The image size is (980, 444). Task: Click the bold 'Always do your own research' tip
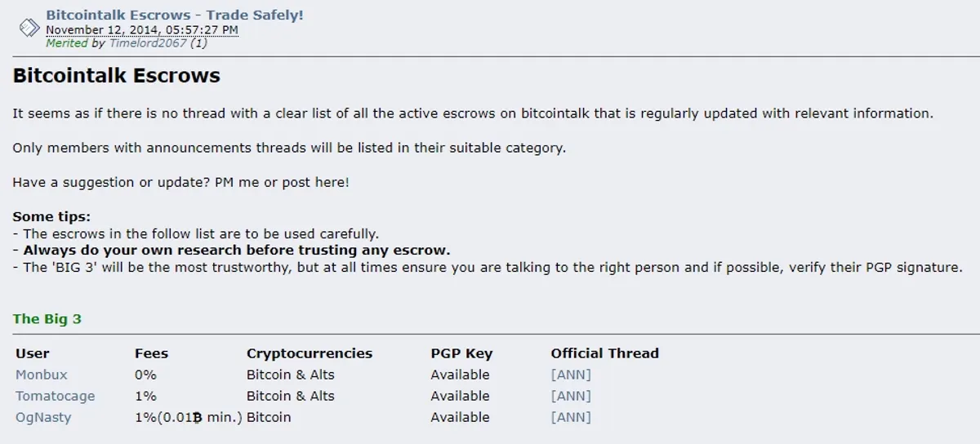click(237, 251)
